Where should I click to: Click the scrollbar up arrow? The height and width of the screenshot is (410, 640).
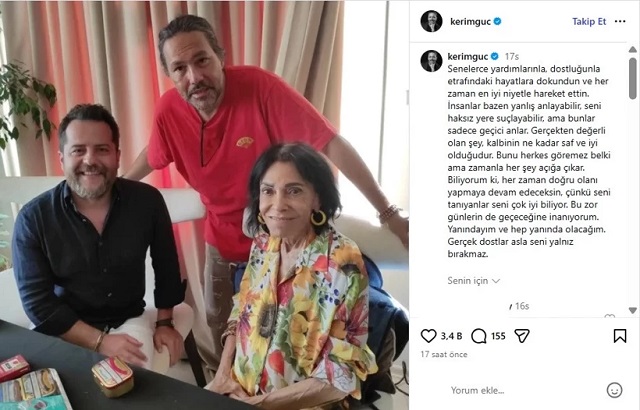coord(633,49)
